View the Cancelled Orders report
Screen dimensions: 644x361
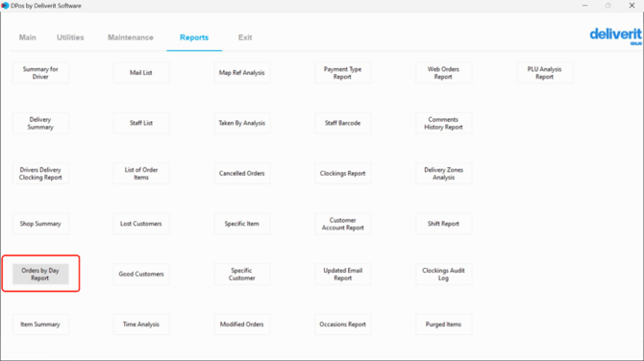(x=242, y=174)
